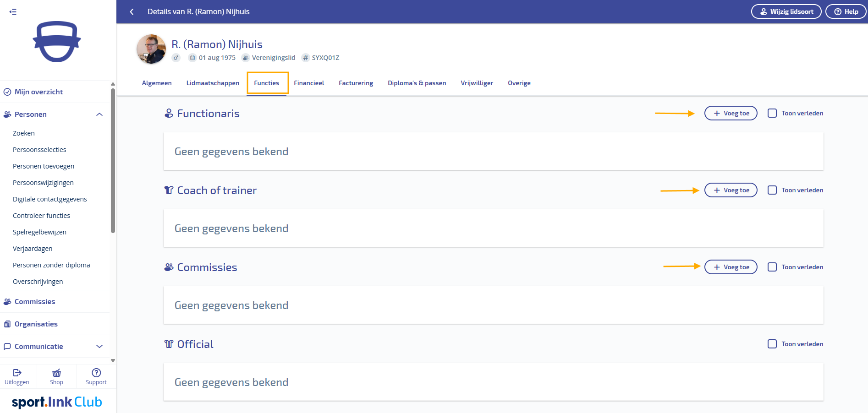Select the Functies tab
This screenshot has width=868, height=413.
(267, 83)
